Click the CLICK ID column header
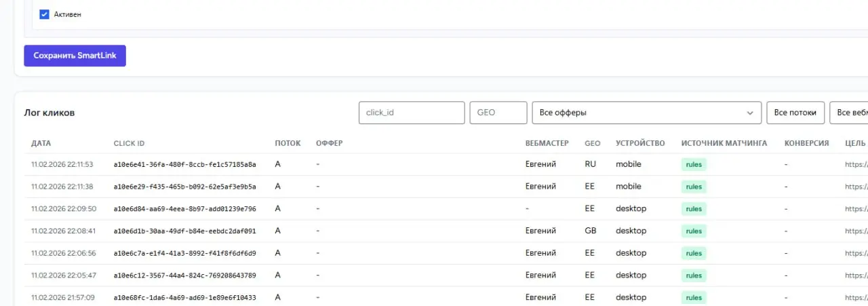The height and width of the screenshot is (306, 868). pyautogui.click(x=129, y=143)
